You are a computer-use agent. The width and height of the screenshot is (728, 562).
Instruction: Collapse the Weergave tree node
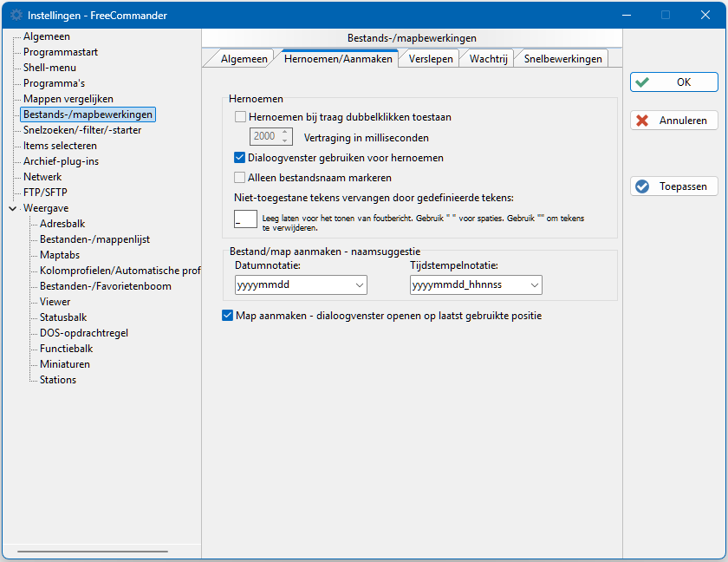(12, 208)
